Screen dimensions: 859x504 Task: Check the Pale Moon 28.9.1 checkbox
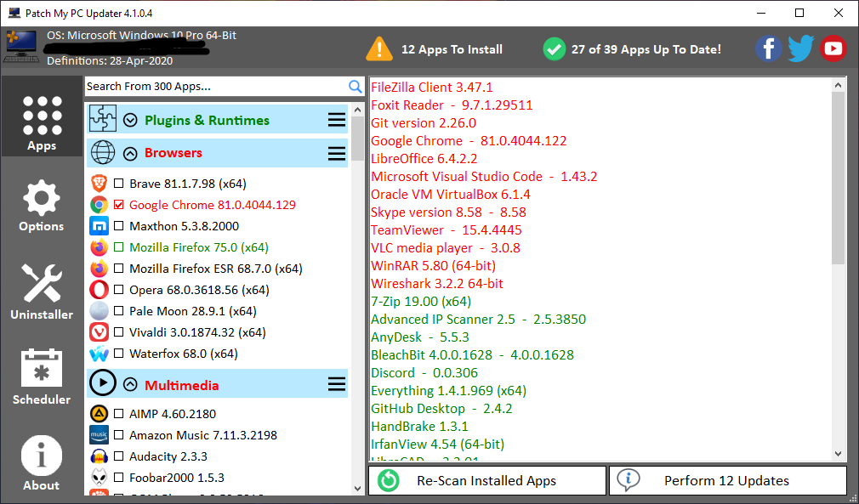(118, 311)
